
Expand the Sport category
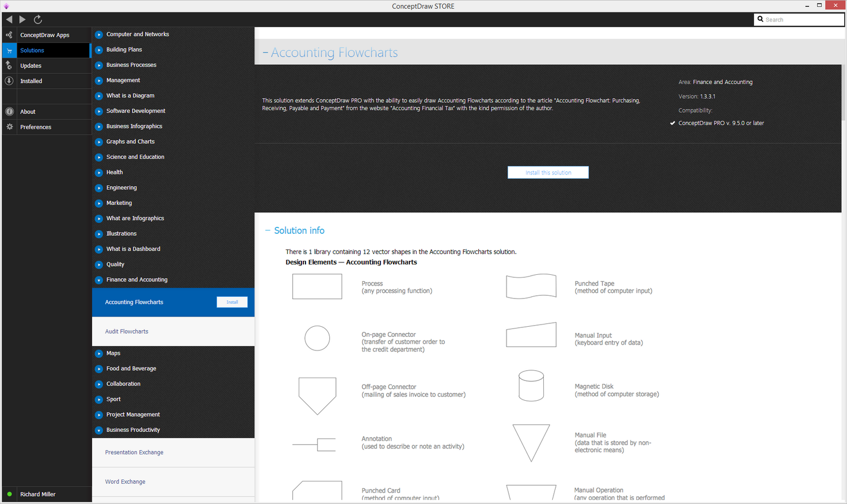(x=99, y=399)
